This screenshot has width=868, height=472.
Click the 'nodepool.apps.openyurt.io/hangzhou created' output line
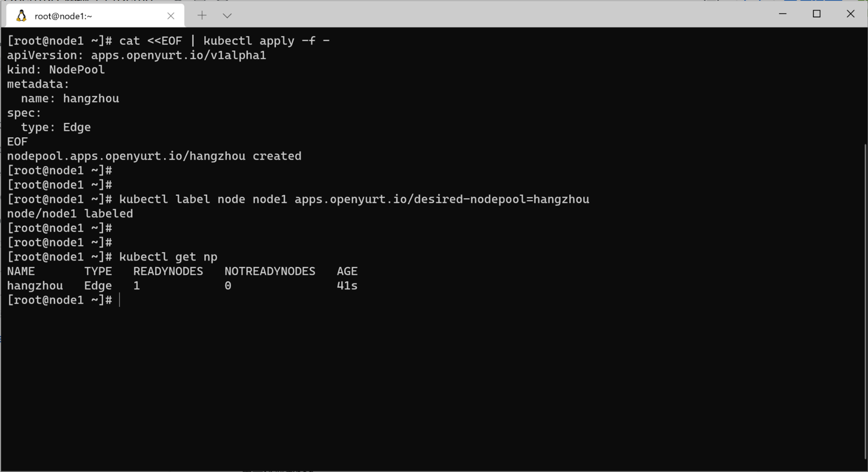pyautogui.click(x=154, y=156)
